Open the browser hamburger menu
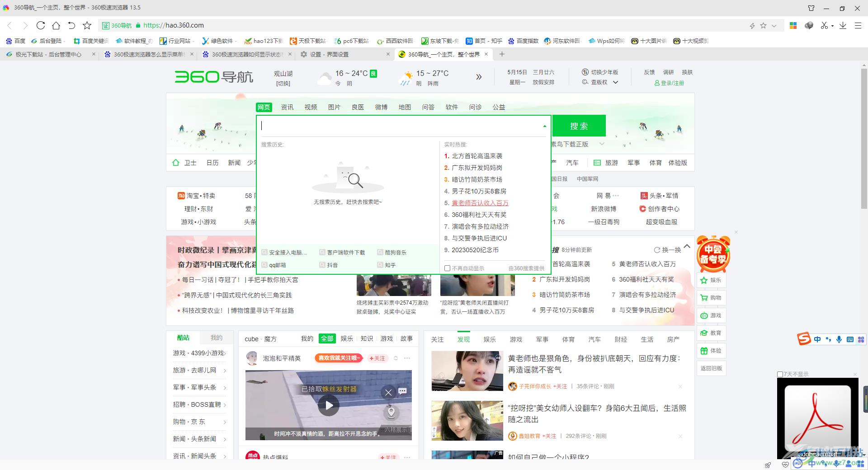The image size is (868, 470). [858, 26]
